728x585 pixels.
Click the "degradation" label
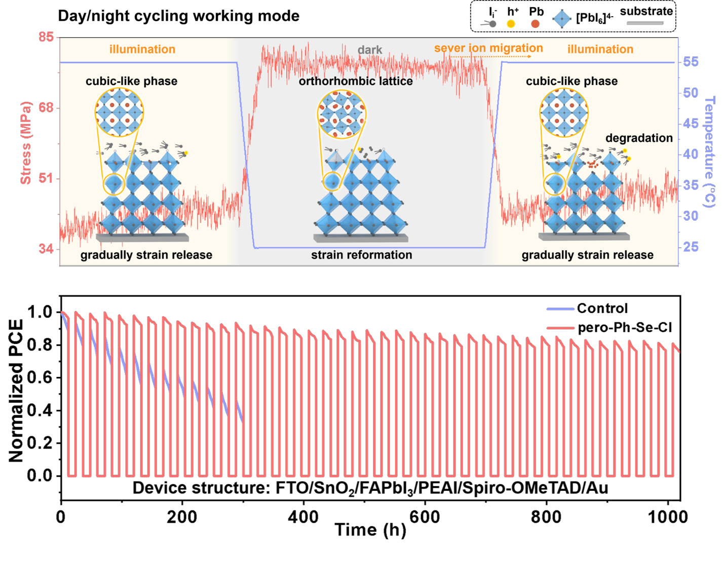click(639, 138)
